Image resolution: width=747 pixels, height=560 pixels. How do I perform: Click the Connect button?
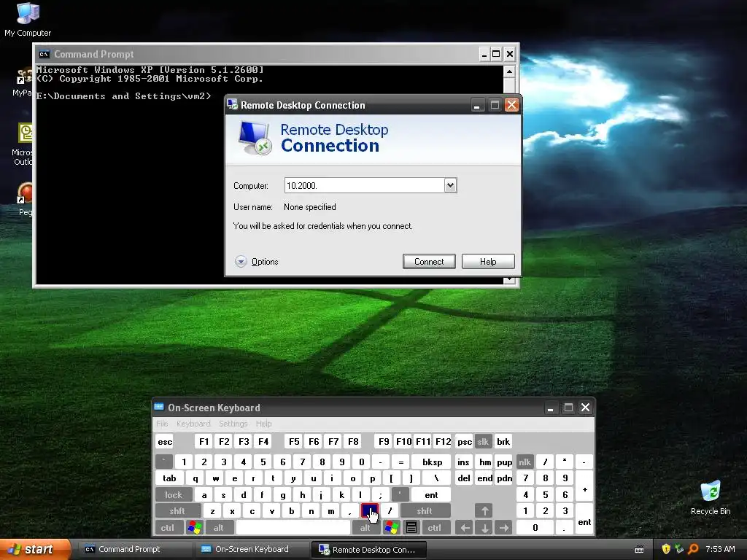click(x=429, y=262)
